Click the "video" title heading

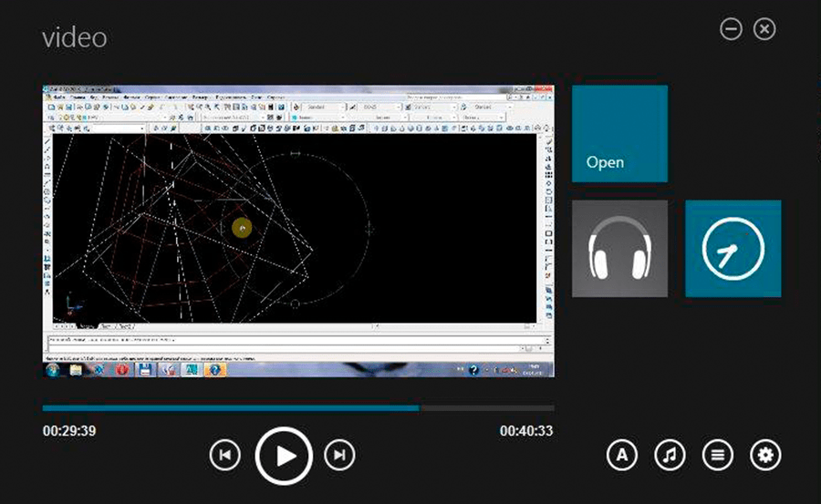pyautogui.click(x=74, y=37)
